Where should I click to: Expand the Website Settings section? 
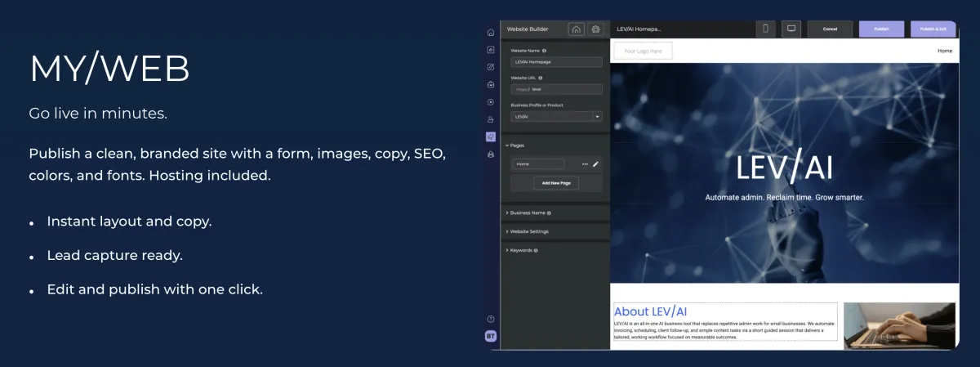click(x=528, y=231)
